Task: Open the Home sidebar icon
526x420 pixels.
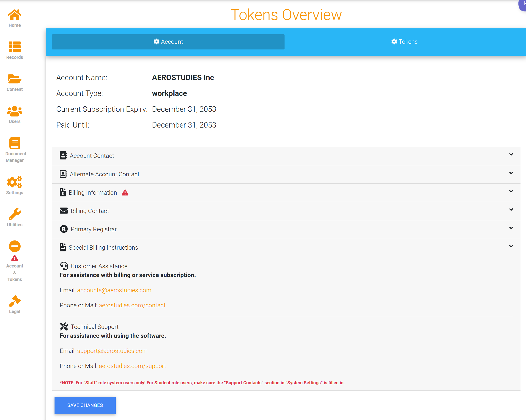Action: coord(15,15)
